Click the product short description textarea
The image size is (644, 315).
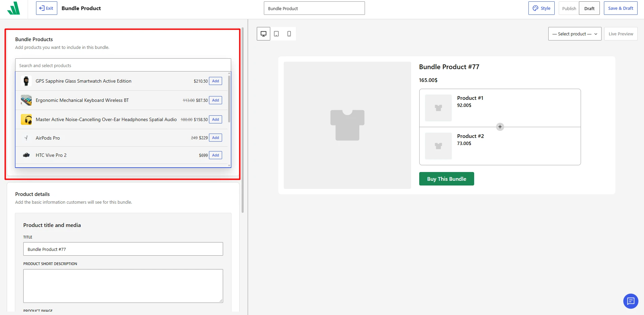(123, 286)
